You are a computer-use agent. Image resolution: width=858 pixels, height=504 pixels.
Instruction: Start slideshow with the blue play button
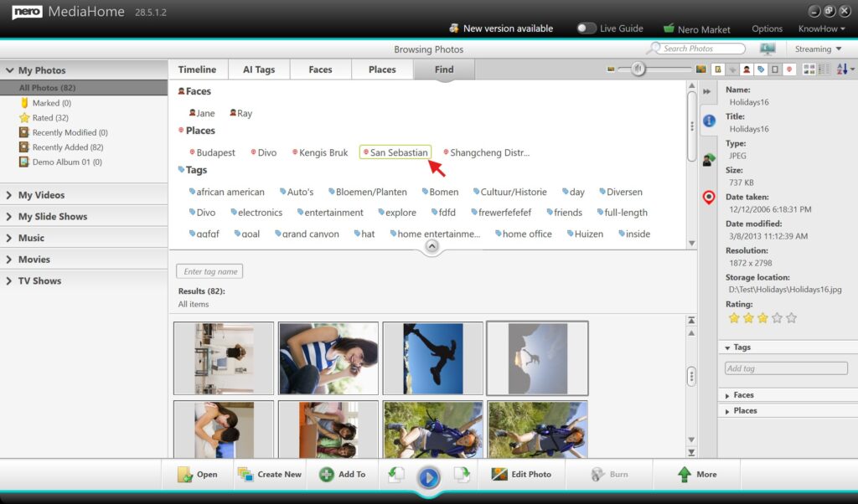[428, 477]
